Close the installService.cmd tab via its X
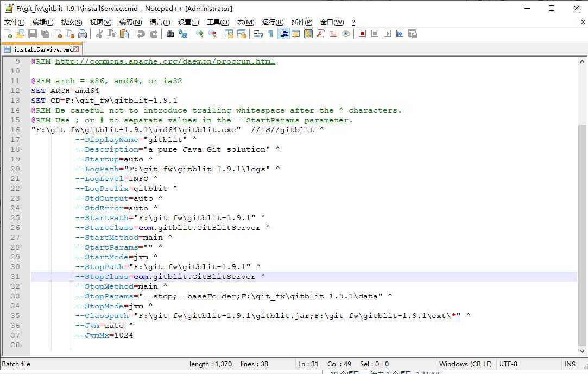Screen dimensions: 588x374 76,49
